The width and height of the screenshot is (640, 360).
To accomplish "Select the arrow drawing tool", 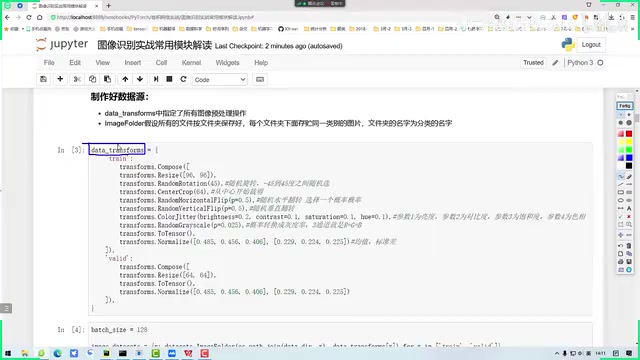I will tap(629, 184).
